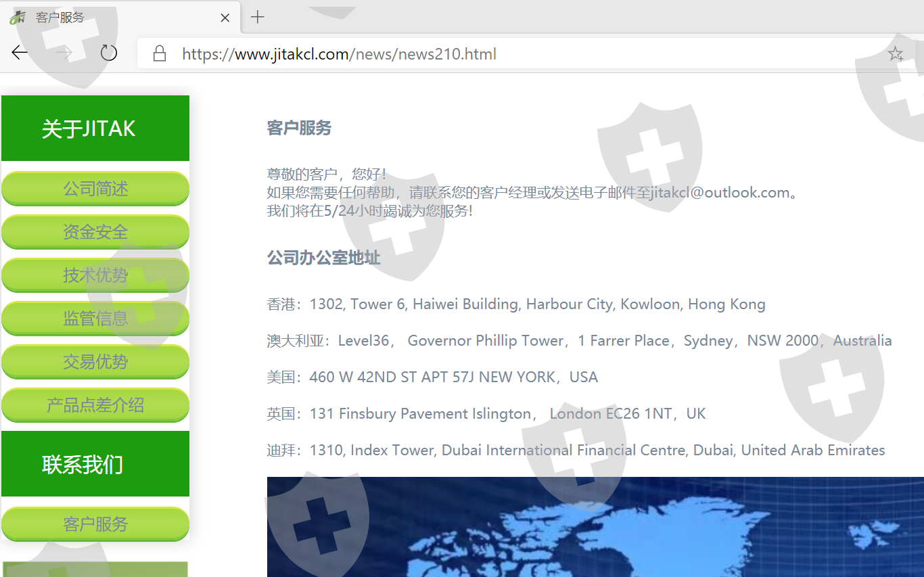Open the 关于JITAK sidebar header
Screen dimensions: 924x577
(95, 129)
